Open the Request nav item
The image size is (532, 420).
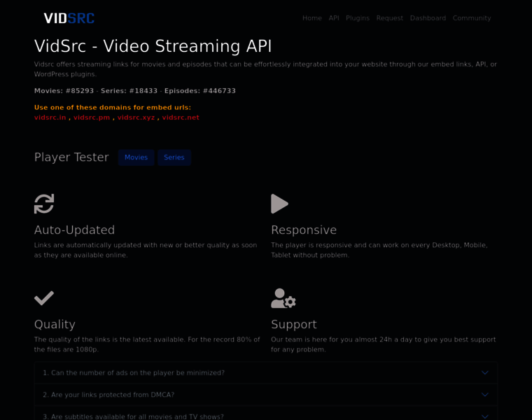click(x=390, y=18)
